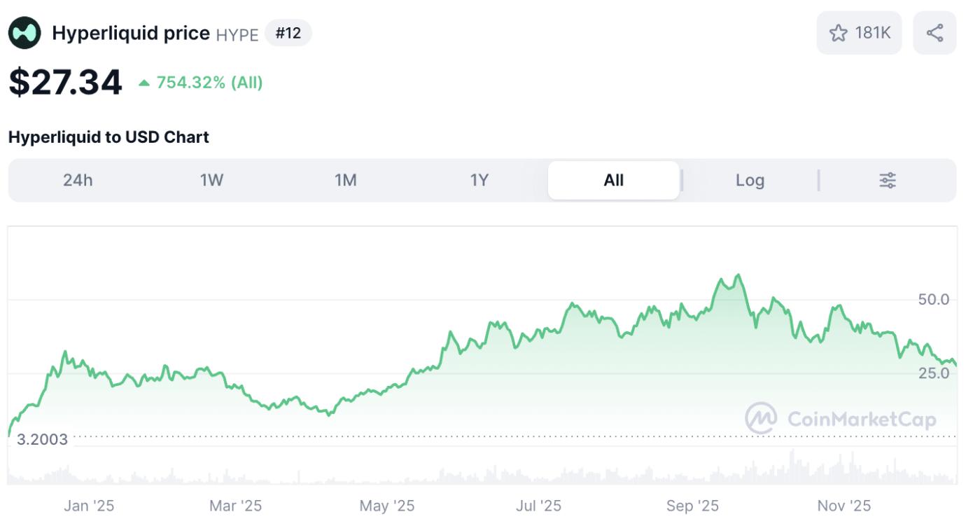980x526 pixels.
Task: Click the green price-change triangle
Action: [144, 83]
